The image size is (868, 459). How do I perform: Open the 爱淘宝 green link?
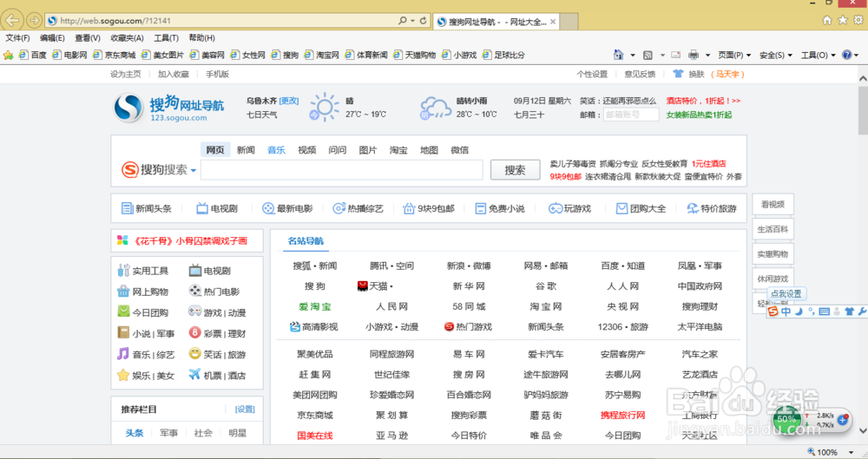click(x=314, y=306)
